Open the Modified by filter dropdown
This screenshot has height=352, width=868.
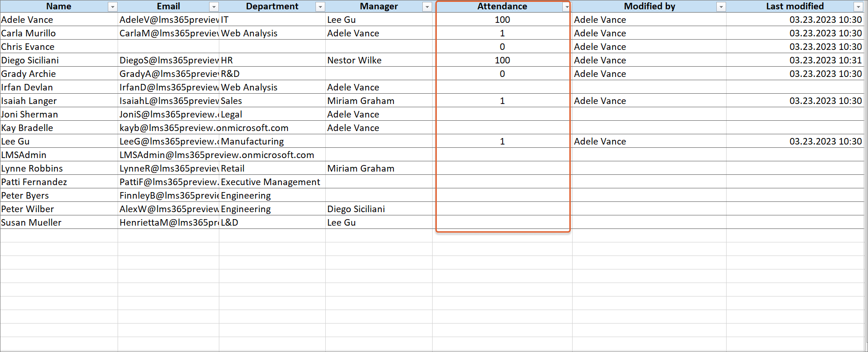coord(721,7)
